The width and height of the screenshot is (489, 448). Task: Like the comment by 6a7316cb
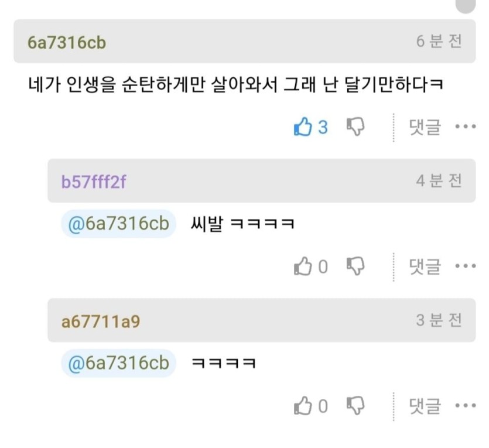[x=302, y=126]
